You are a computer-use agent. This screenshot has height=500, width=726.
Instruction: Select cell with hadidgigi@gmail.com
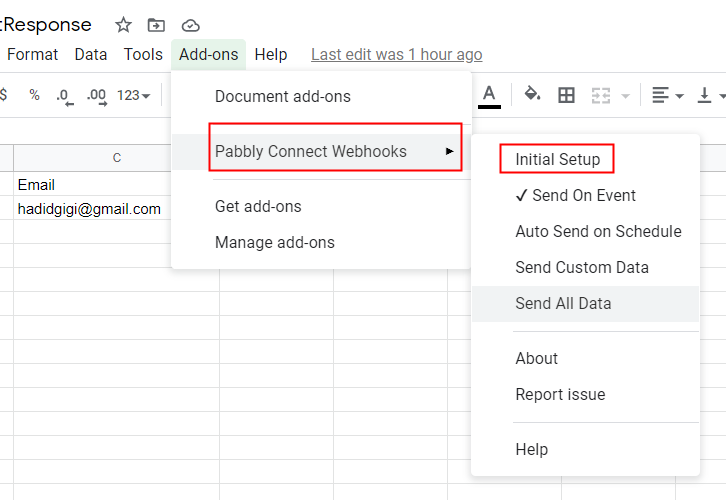tap(93, 208)
